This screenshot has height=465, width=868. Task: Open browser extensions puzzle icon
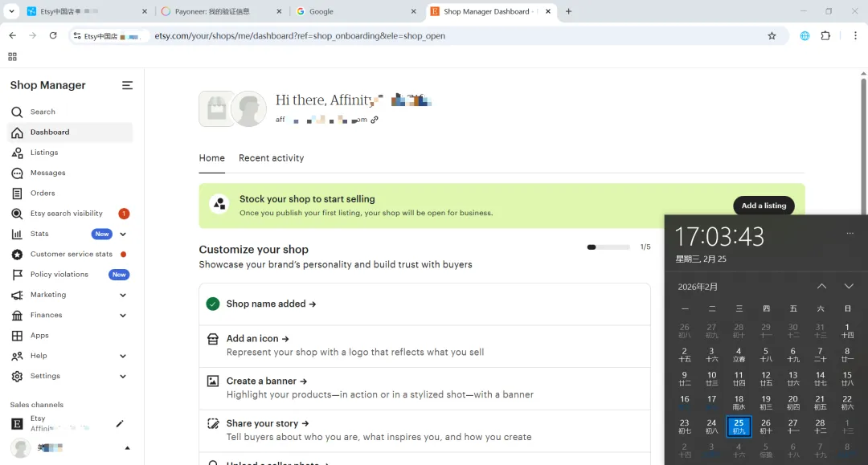(x=825, y=36)
